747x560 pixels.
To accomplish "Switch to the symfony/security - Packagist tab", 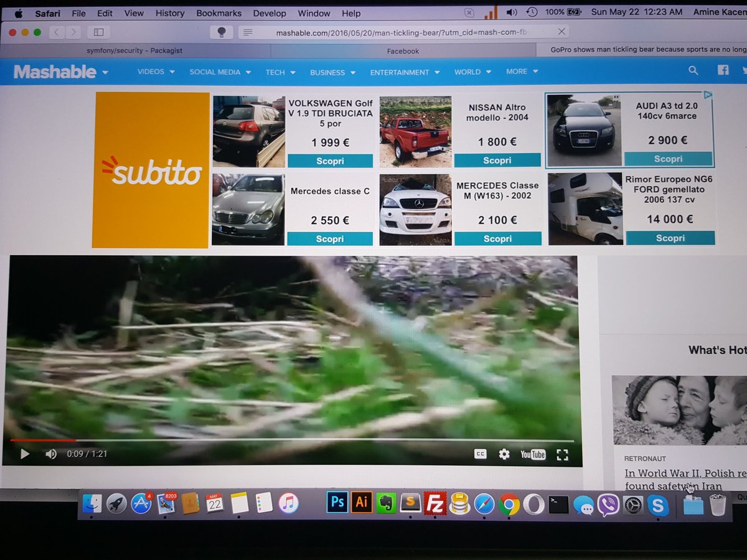I will point(134,50).
